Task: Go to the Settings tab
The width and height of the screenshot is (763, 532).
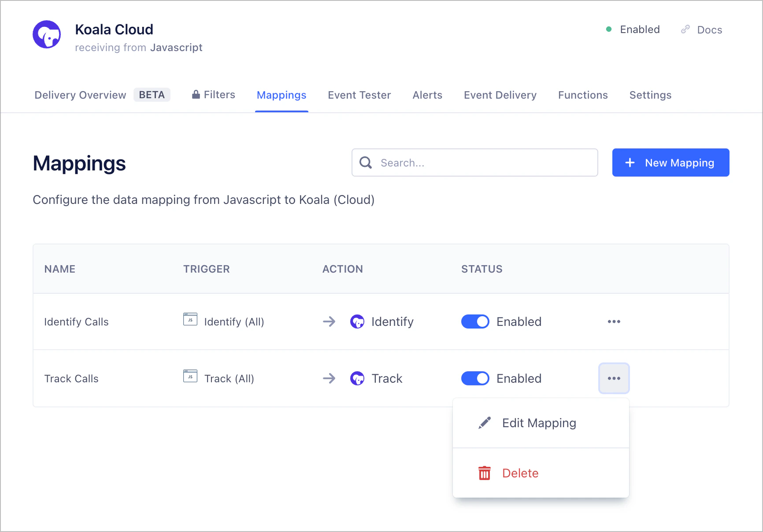Action: (x=650, y=95)
